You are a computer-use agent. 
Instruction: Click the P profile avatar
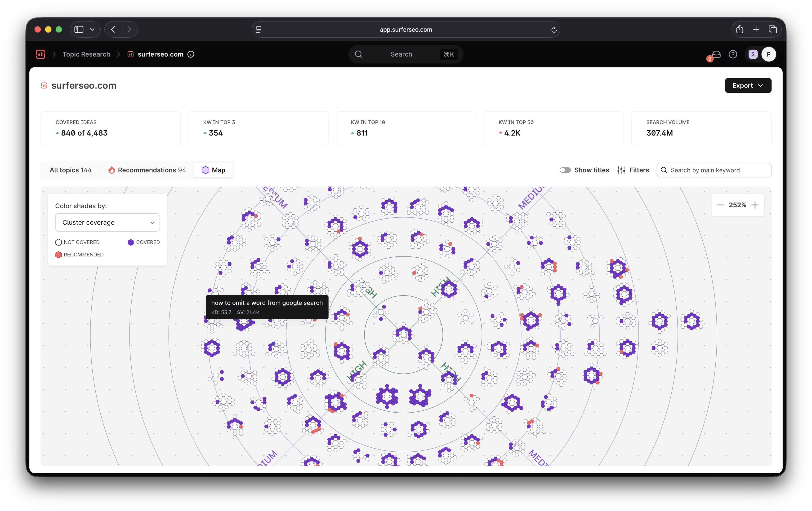(x=768, y=54)
